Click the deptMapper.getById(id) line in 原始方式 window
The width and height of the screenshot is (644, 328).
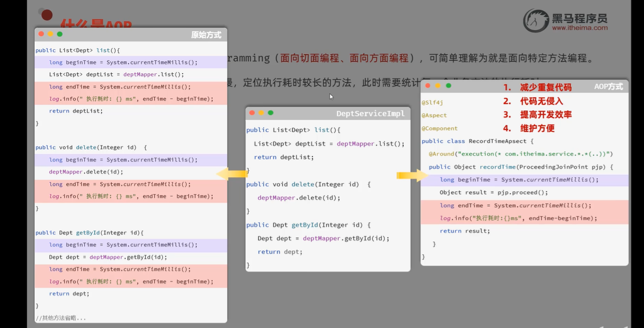pos(108,257)
